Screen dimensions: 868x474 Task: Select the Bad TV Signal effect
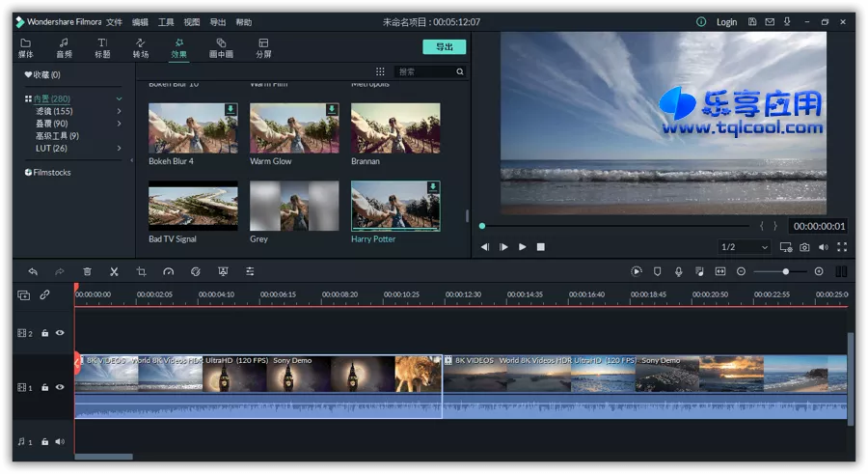point(193,206)
